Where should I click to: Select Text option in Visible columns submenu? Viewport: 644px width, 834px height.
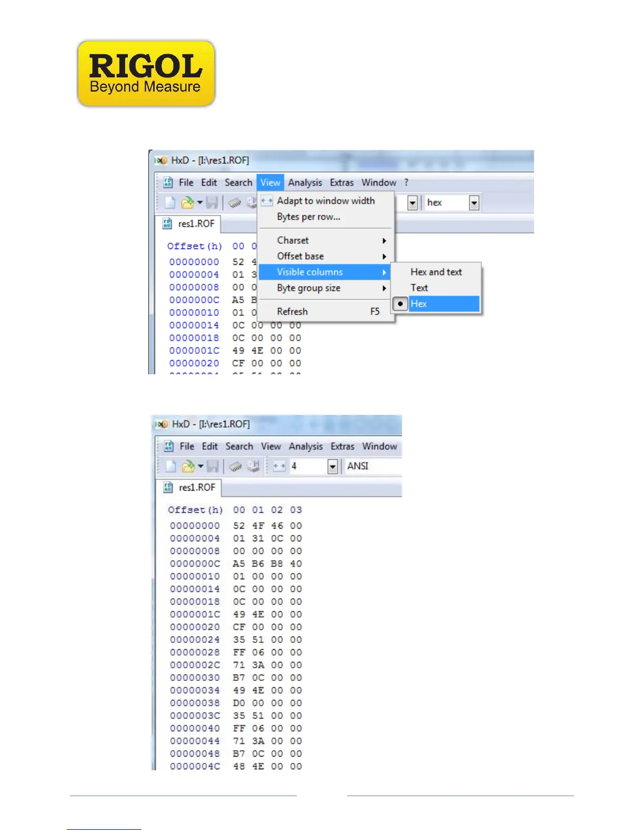(436, 287)
